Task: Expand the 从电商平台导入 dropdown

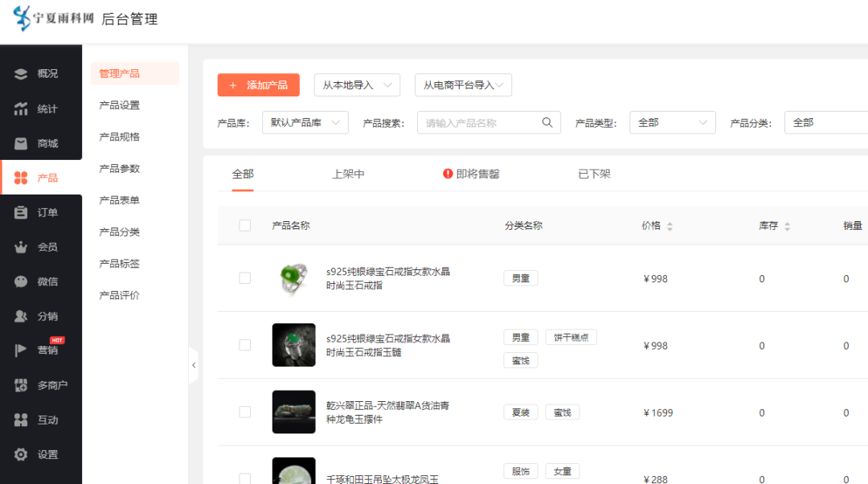Action: (x=464, y=84)
